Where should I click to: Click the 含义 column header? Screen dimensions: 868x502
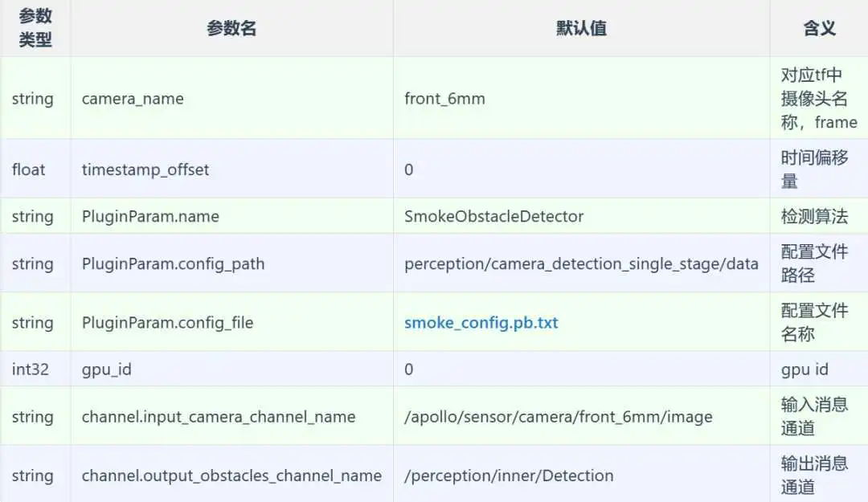click(819, 28)
